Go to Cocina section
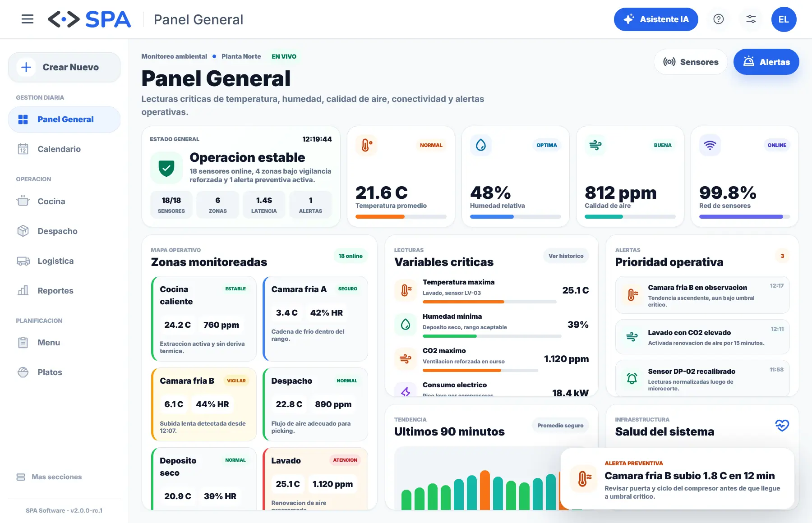Viewport: 812px width, 523px height. [65, 202]
